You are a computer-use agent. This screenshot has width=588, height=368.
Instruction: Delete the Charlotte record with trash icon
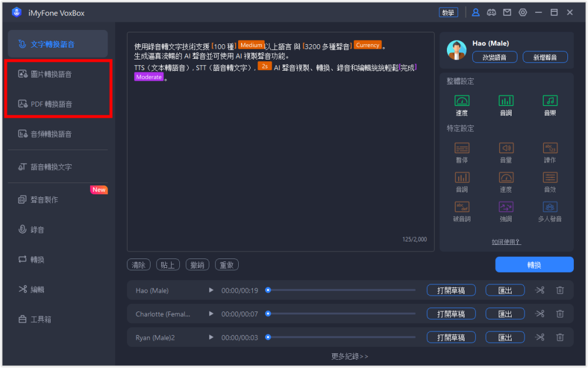pyautogui.click(x=560, y=314)
